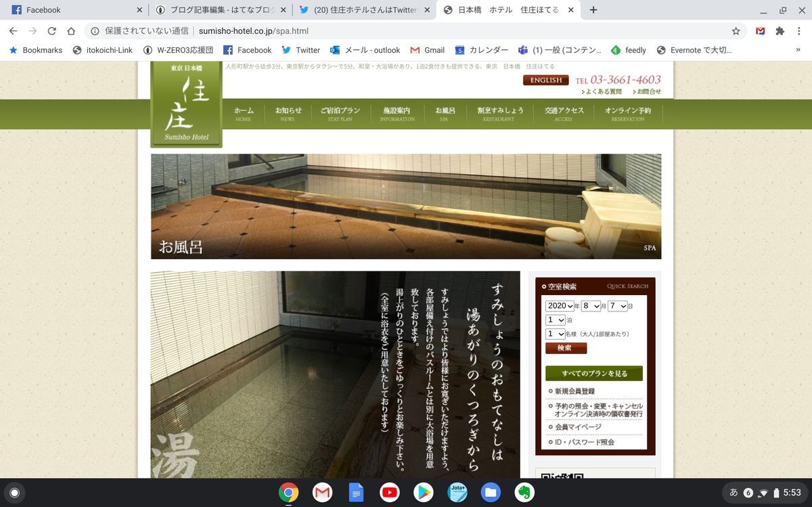Viewport: 812px width, 507px height.
Task: Open the feedly bookmark
Action: (x=629, y=50)
